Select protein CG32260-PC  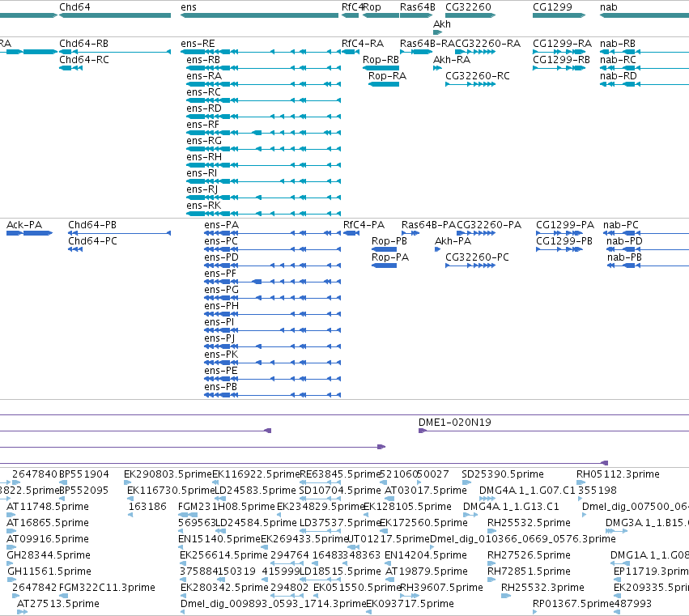tap(477, 257)
